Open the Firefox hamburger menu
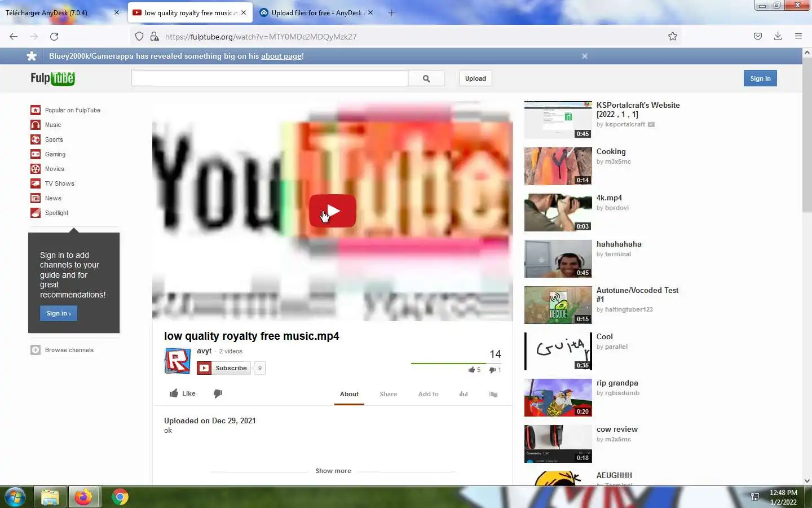This screenshot has height=508, width=812. 798,36
